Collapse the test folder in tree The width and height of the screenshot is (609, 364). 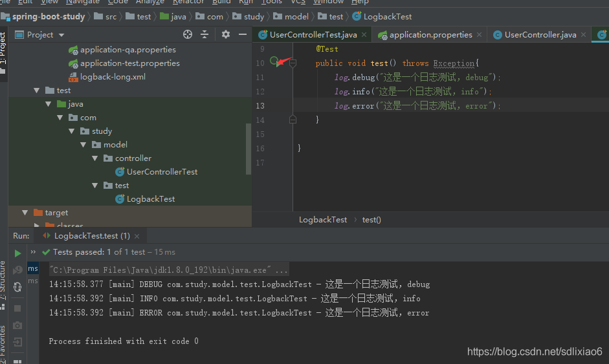36,91
